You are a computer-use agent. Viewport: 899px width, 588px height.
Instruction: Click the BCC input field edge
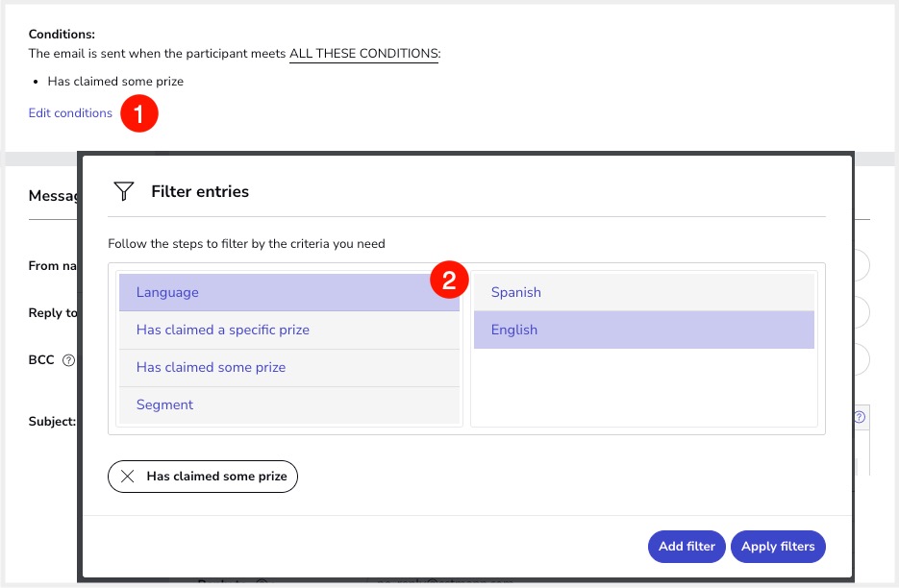[862, 360]
